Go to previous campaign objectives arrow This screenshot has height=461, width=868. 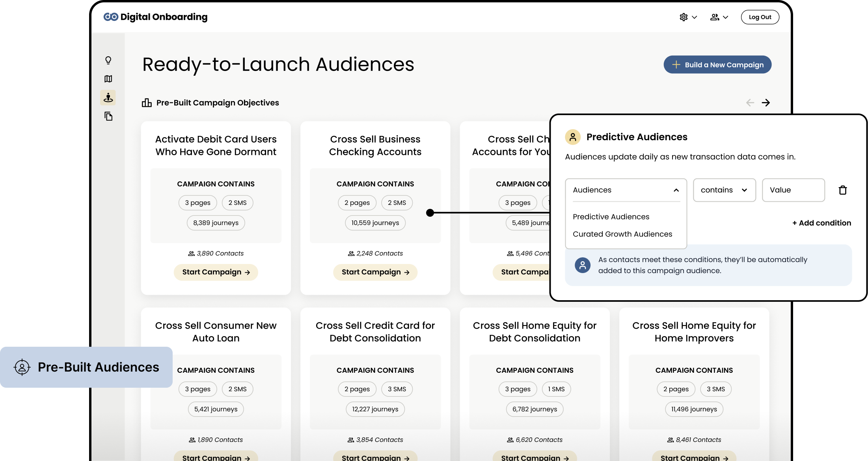click(750, 103)
